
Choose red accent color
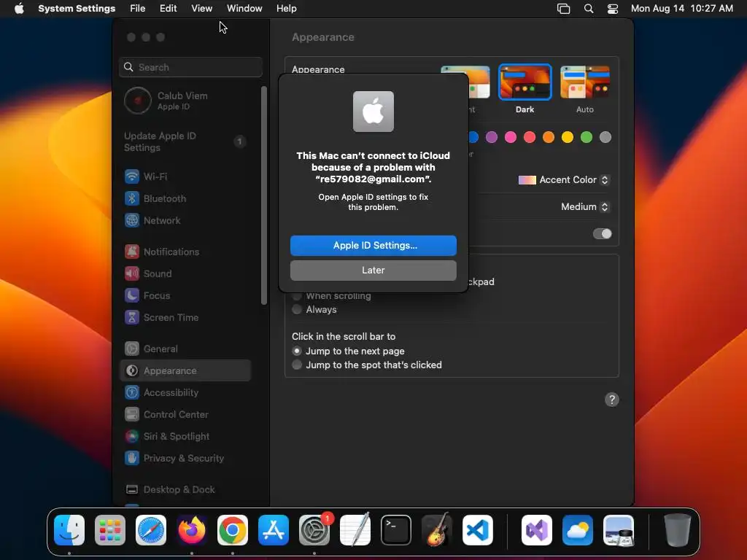tap(530, 138)
